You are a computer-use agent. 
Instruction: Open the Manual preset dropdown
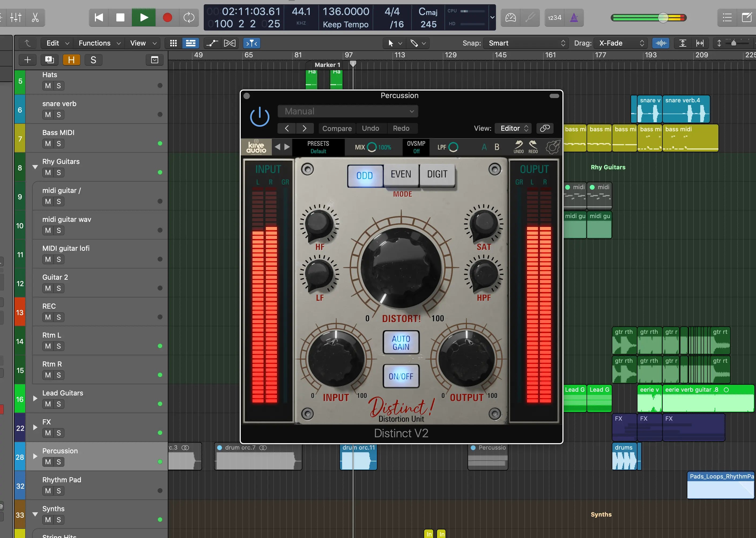coord(348,111)
